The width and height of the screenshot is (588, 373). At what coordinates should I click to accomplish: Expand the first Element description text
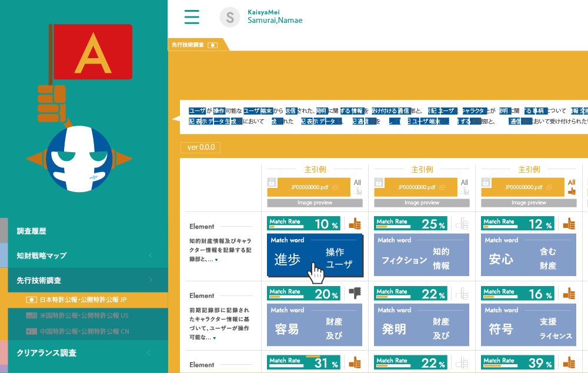[215, 260]
